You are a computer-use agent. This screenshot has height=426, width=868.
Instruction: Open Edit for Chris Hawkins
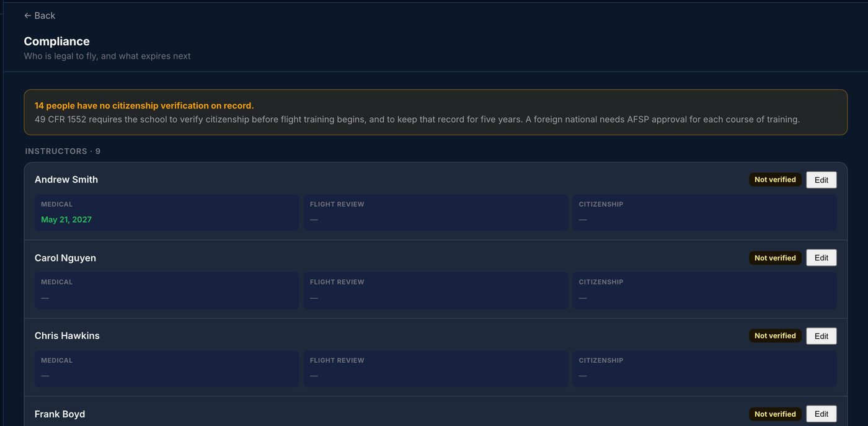point(821,336)
